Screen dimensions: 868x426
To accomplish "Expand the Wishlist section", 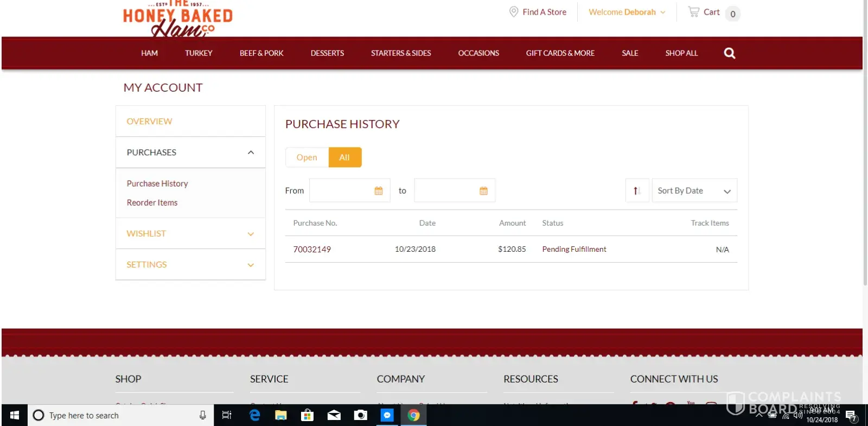I will pyautogui.click(x=190, y=234).
